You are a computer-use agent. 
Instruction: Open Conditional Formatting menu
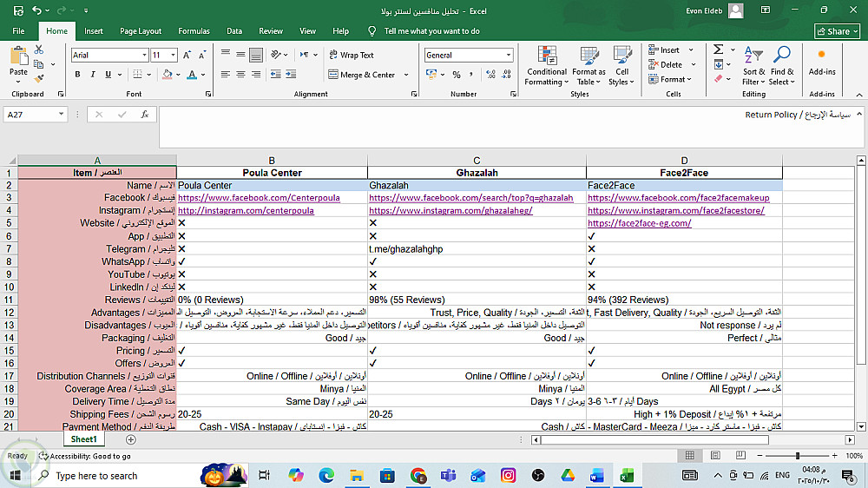546,66
